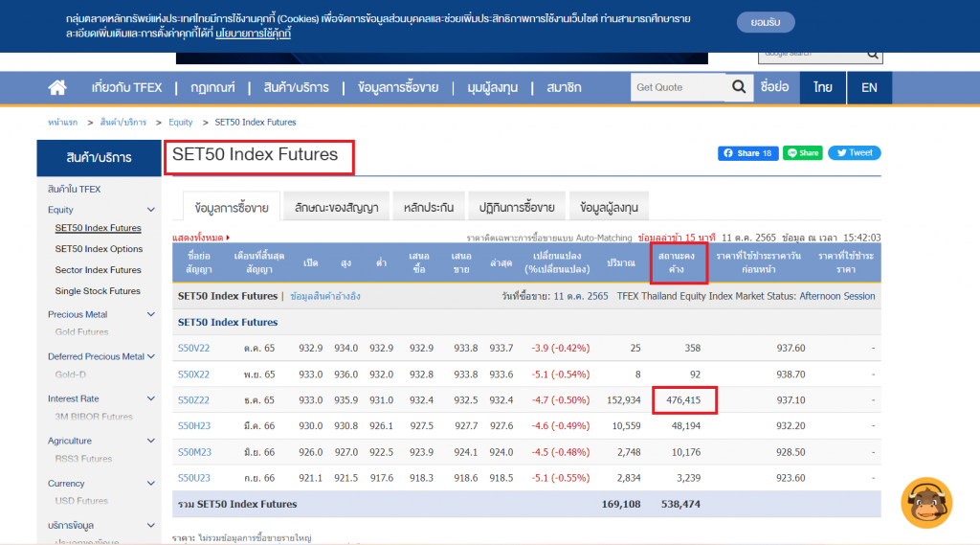Click the 152,934 volume cell
The width and height of the screenshot is (980, 545).
(624, 399)
